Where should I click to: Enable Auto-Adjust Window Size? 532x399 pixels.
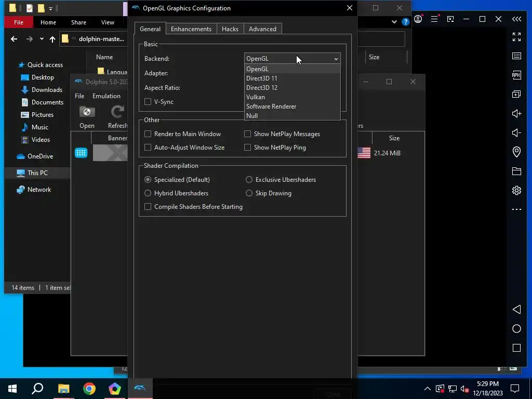point(148,147)
